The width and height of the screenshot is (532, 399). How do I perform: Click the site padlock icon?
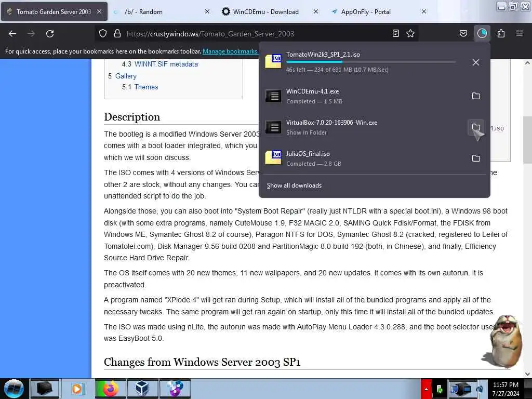coord(117,34)
